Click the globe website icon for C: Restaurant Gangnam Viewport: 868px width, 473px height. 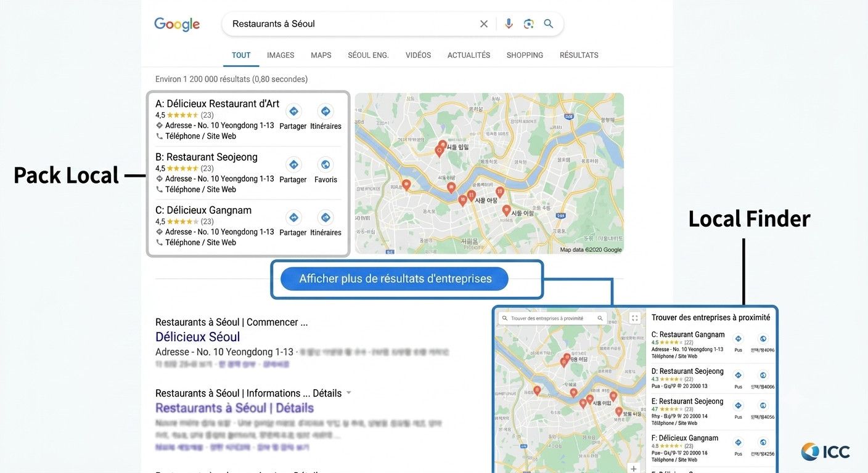[763, 339]
